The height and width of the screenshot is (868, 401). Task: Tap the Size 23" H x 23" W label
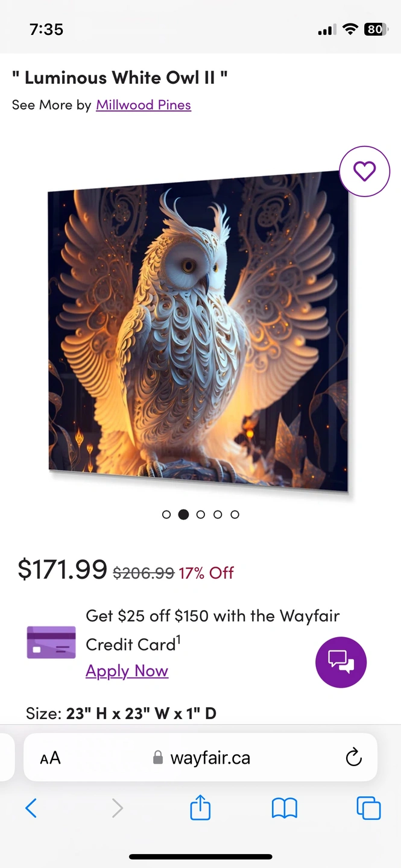click(x=121, y=714)
